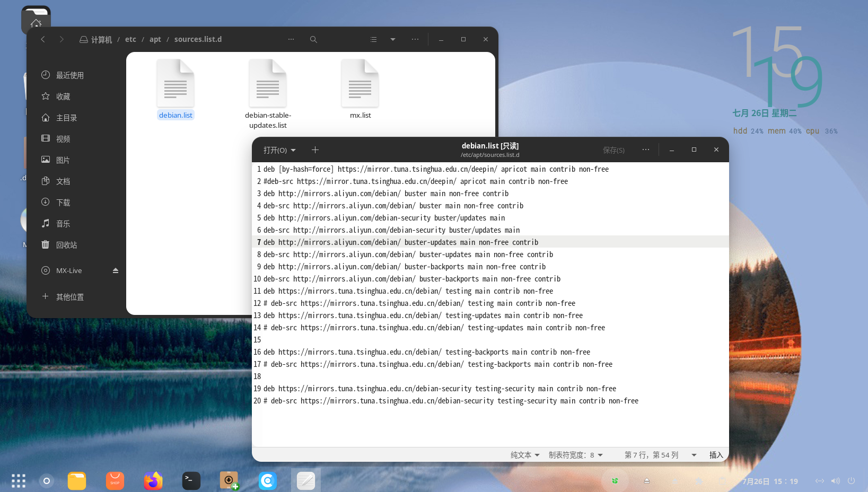Open the application grid launcher
868x492 pixels.
tap(19, 481)
